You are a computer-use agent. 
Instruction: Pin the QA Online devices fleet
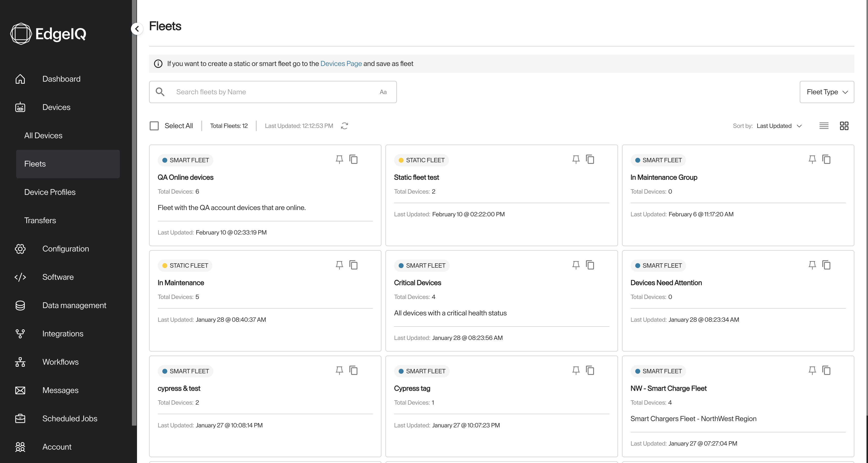coord(339,159)
